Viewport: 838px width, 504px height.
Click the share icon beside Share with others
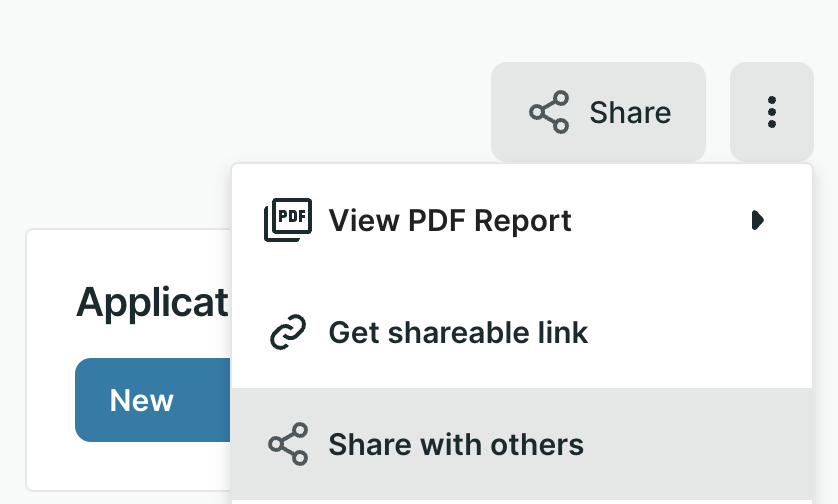tap(288, 444)
